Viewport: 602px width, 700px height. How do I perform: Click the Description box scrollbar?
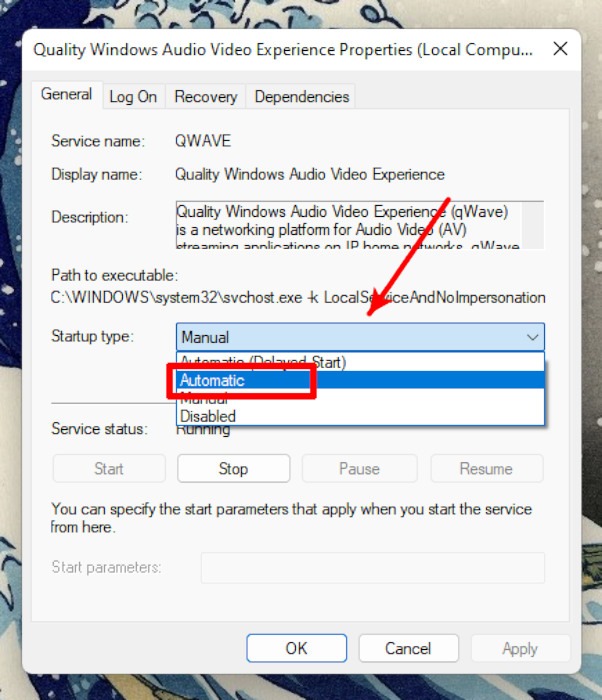tap(533, 225)
